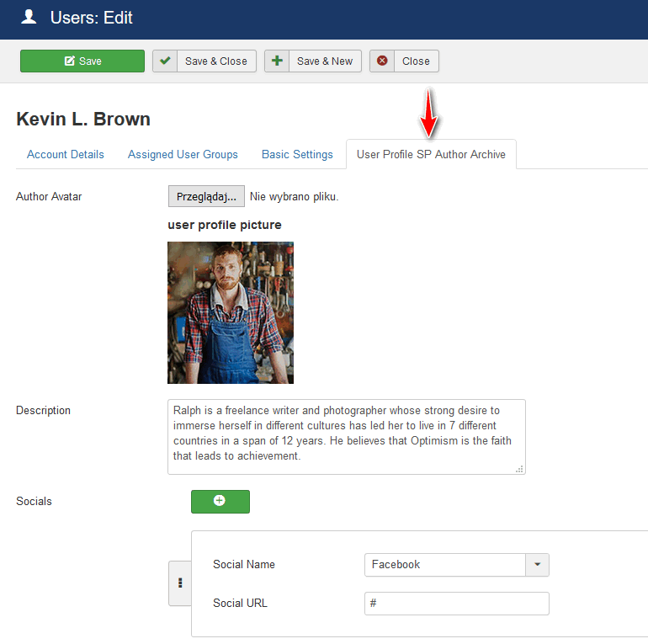Image resolution: width=648 pixels, height=644 pixels.
Task: Expand the Social Name dropdown arrow
Action: click(537, 565)
